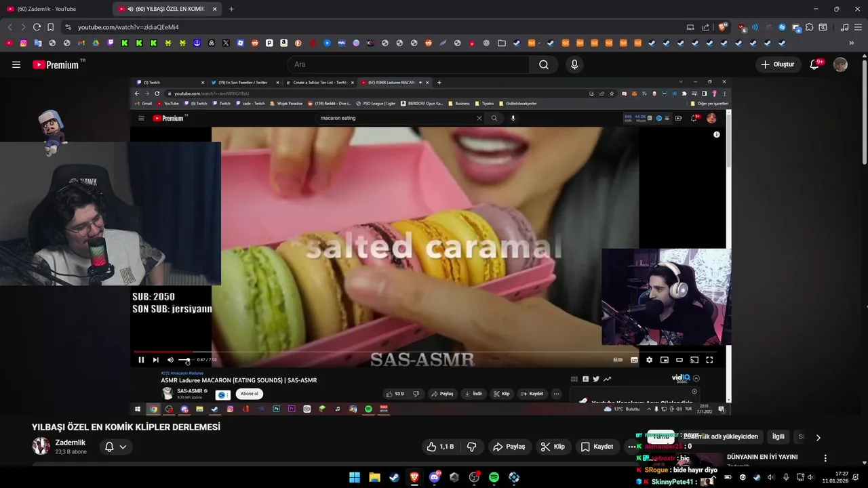
Task: Show hidden bookmarks with the double chevron
Action: click(852, 43)
